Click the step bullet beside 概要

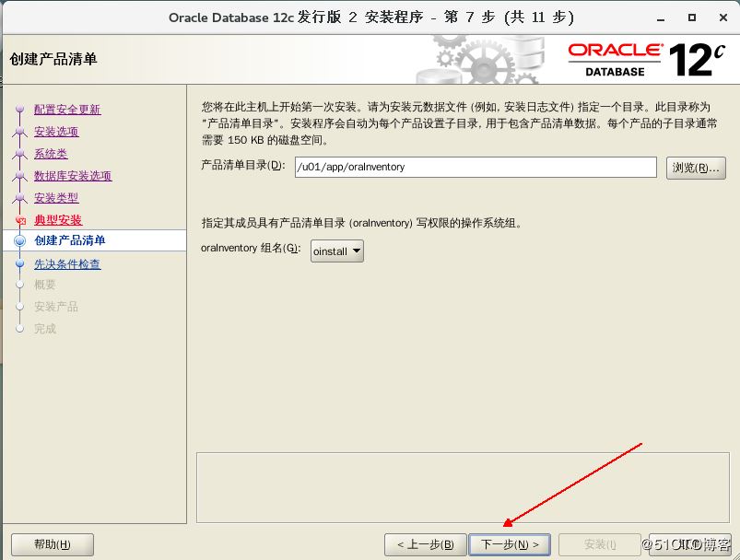[20, 285]
